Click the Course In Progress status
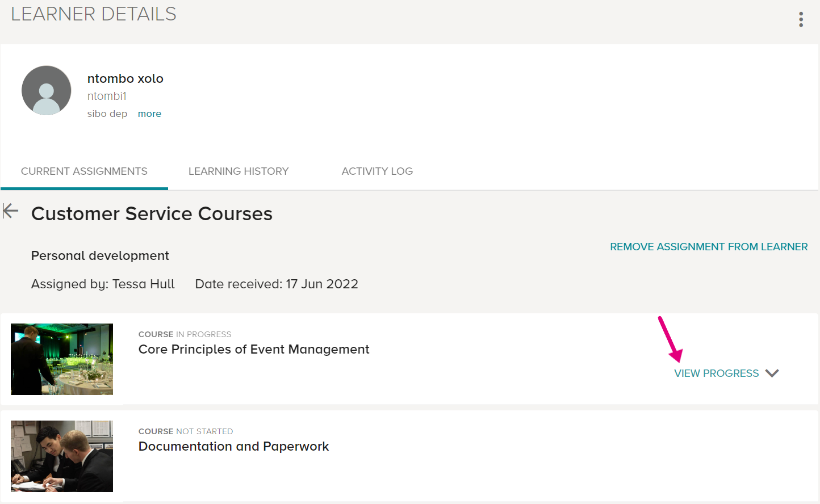 click(185, 334)
